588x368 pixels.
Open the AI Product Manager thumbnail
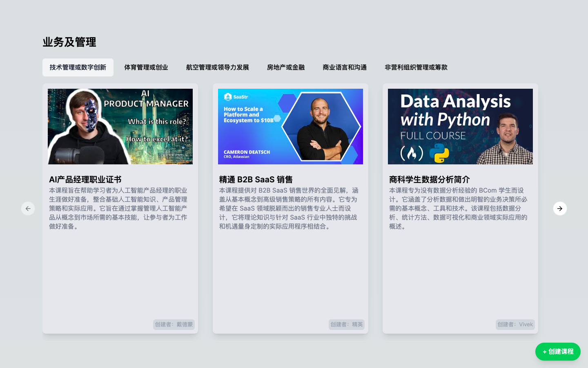pyautogui.click(x=120, y=126)
